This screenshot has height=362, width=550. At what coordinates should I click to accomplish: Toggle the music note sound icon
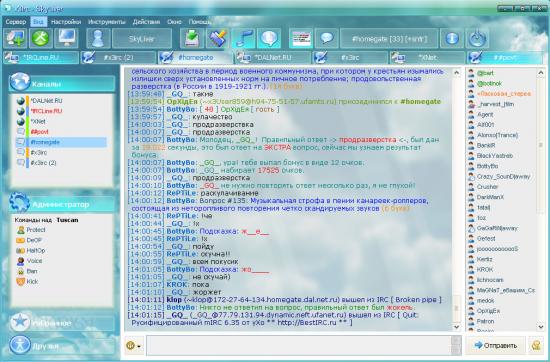pos(243,38)
